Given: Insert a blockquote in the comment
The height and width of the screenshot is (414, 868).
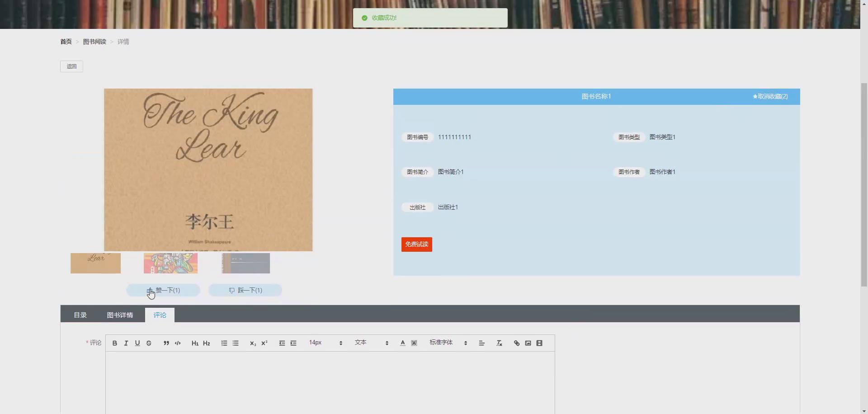Looking at the screenshot, I should (166, 343).
